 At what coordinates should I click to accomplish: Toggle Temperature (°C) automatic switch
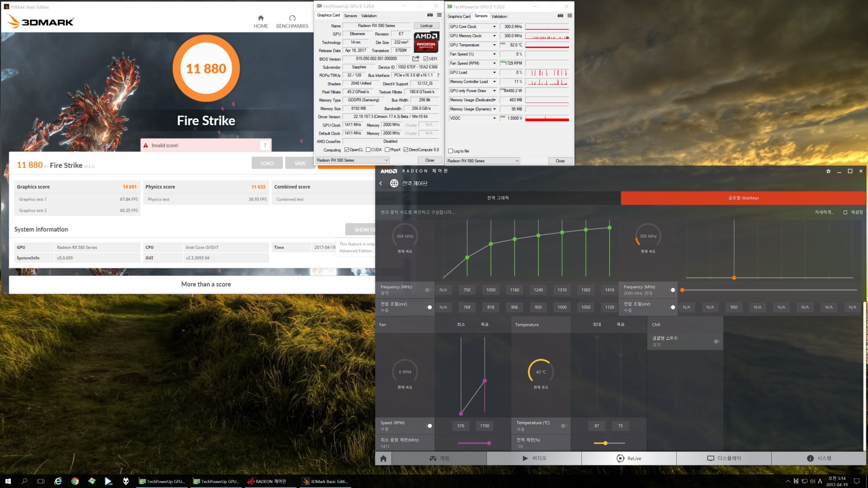point(564,426)
